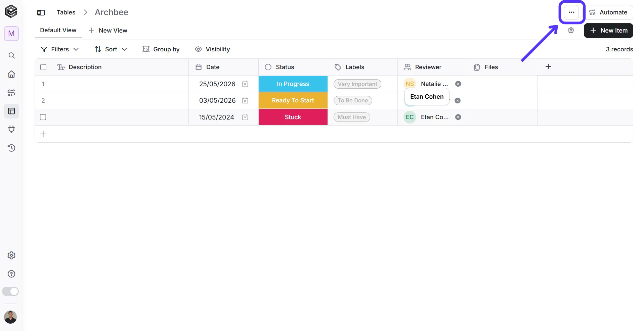
Task: Open calendar icon for 25/05/2026
Action: (245, 84)
